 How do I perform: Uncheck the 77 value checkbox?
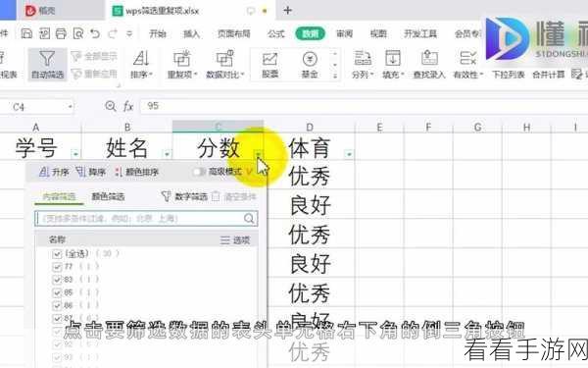[57, 267]
